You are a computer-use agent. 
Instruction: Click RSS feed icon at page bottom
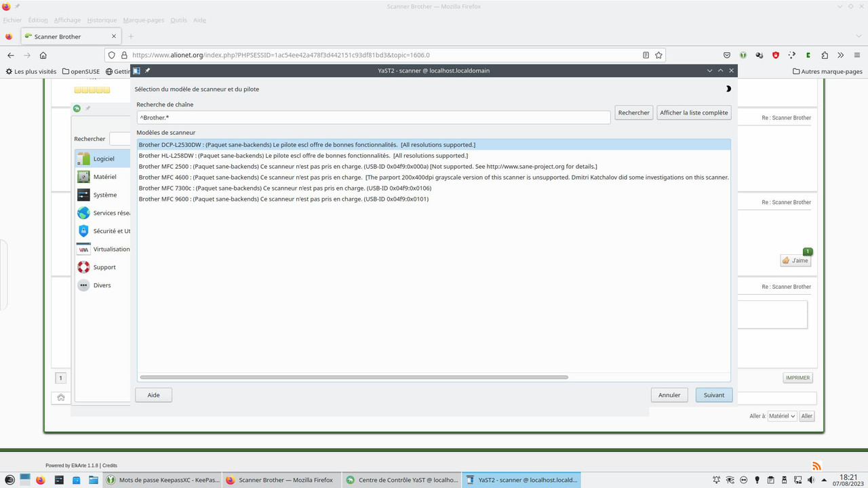click(x=816, y=466)
